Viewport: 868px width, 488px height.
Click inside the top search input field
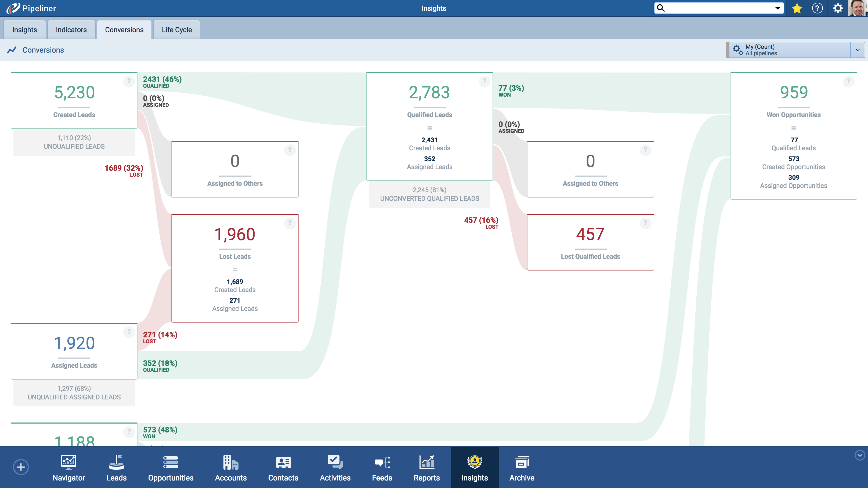point(718,8)
